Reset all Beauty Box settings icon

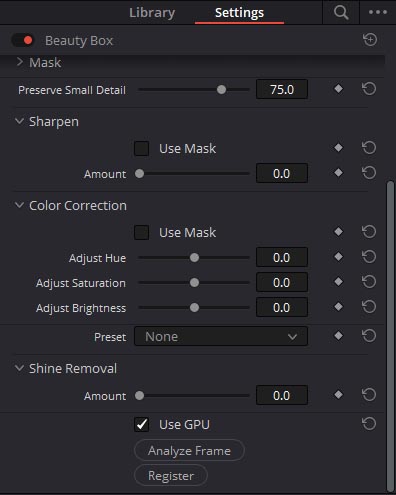click(x=370, y=40)
